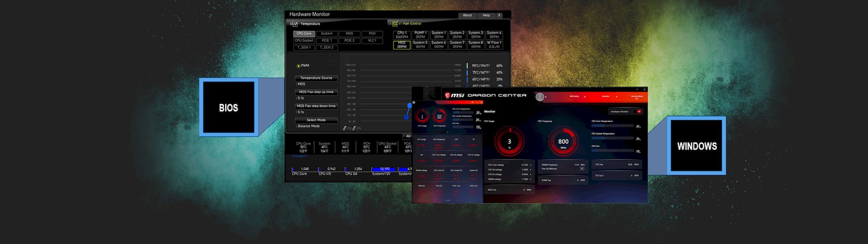Open the About tab in Hardware Monitor

click(467, 15)
